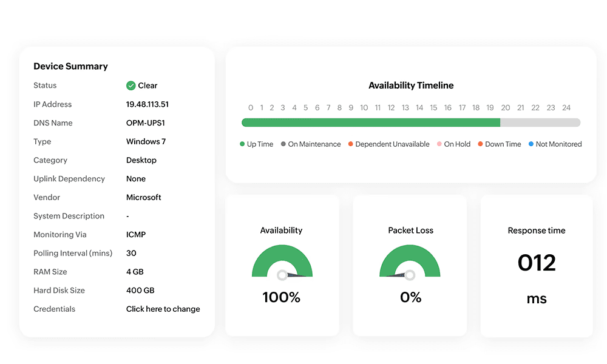The width and height of the screenshot is (607, 364).
Task: Click the 100% availability value
Action: pyautogui.click(x=282, y=297)
